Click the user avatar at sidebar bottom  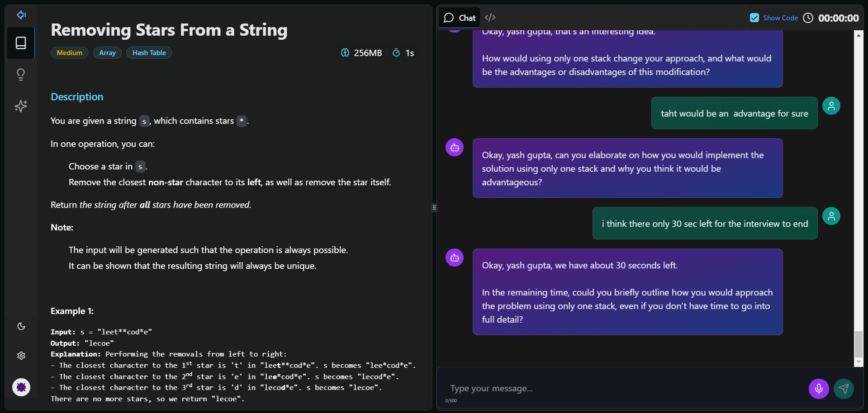(21, 387)
